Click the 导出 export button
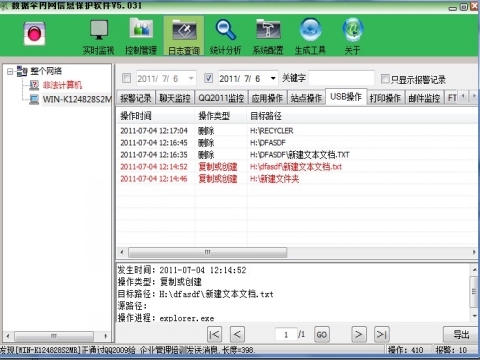Image resolution: width=480 pixels, height=360 pixels. pyautogui.click(x=461, y=334)
